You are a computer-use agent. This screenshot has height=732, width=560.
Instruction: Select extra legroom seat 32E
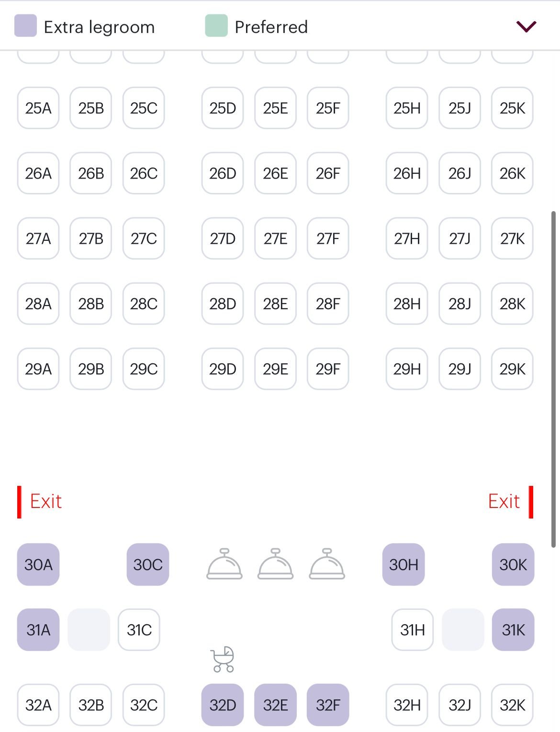tap(275, 705)
